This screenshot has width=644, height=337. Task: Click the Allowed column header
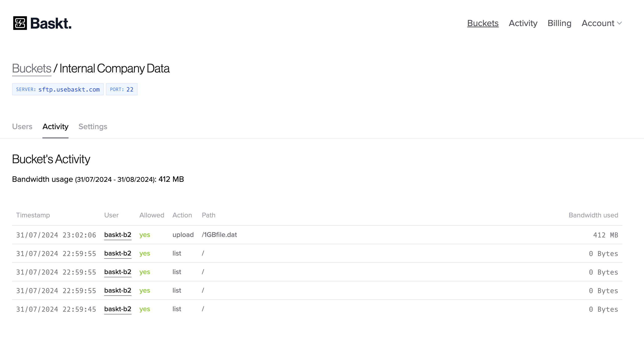152,215
